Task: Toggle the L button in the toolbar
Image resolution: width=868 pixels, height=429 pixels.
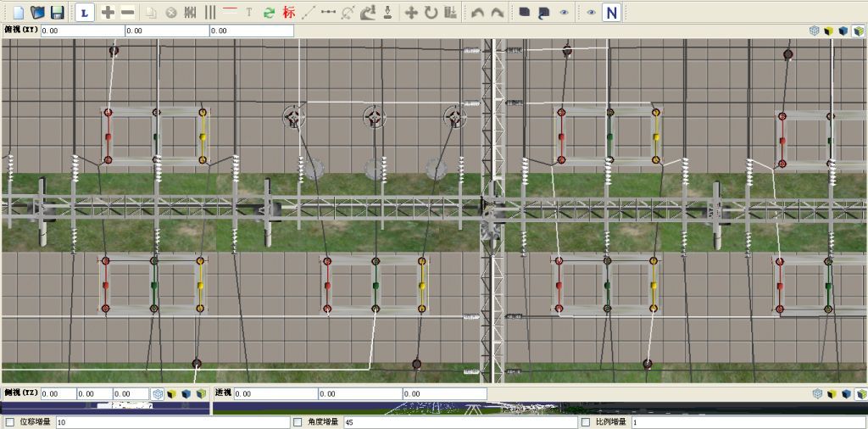Action: point(84,13)
